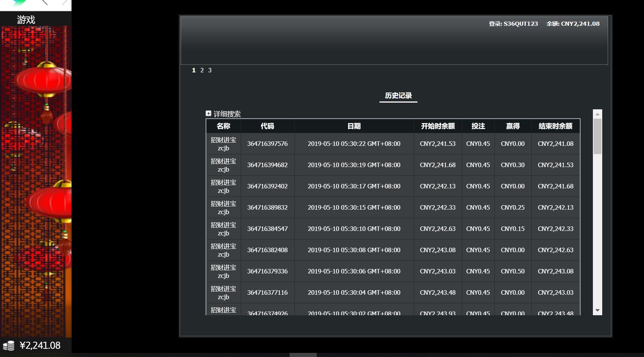644x357 pixels.
Task: Open the 游戏 tab in the sidebar
Action: click(26, 20)
